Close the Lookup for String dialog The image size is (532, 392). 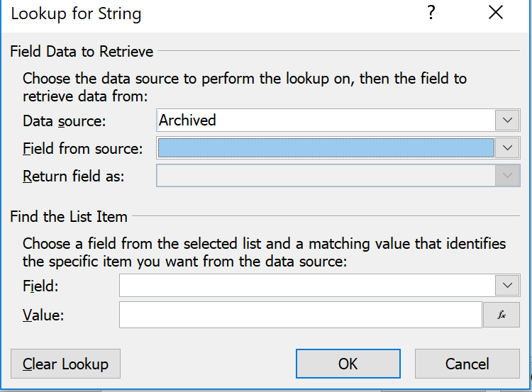click(496, 13)
